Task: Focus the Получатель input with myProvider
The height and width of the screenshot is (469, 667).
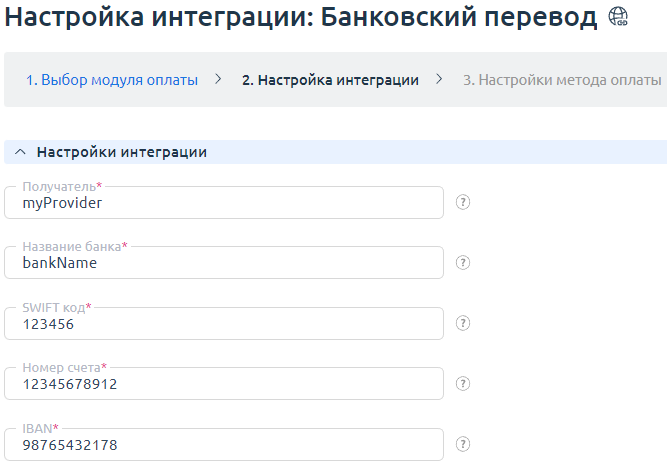Action: pos(224,203)
